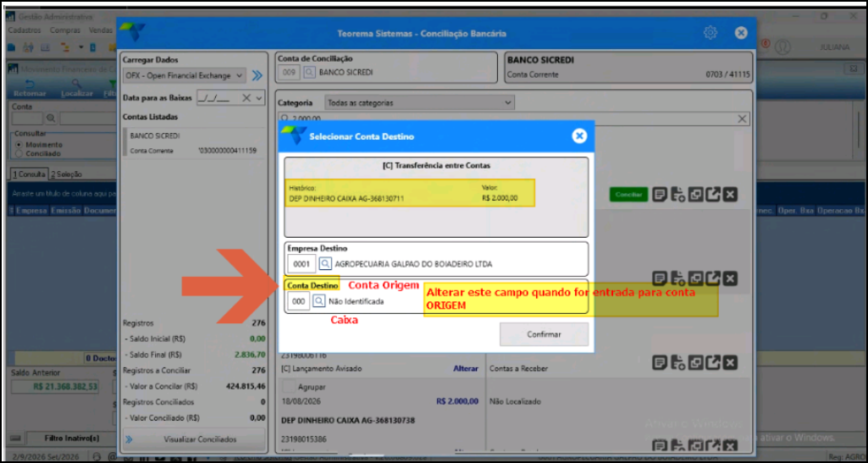868x463 pixels.
Task: Click add-document icon beside the Conciliar button
Action: tap(677, 195)
